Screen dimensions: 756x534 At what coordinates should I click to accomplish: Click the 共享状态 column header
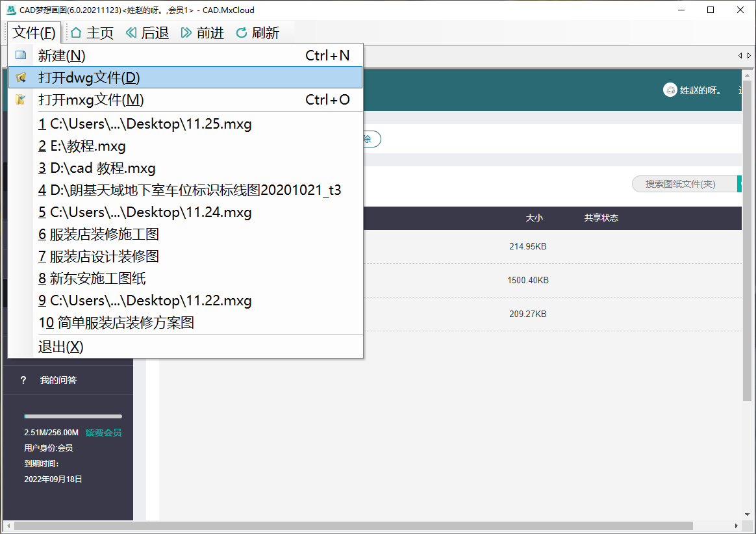coord(601,218)
